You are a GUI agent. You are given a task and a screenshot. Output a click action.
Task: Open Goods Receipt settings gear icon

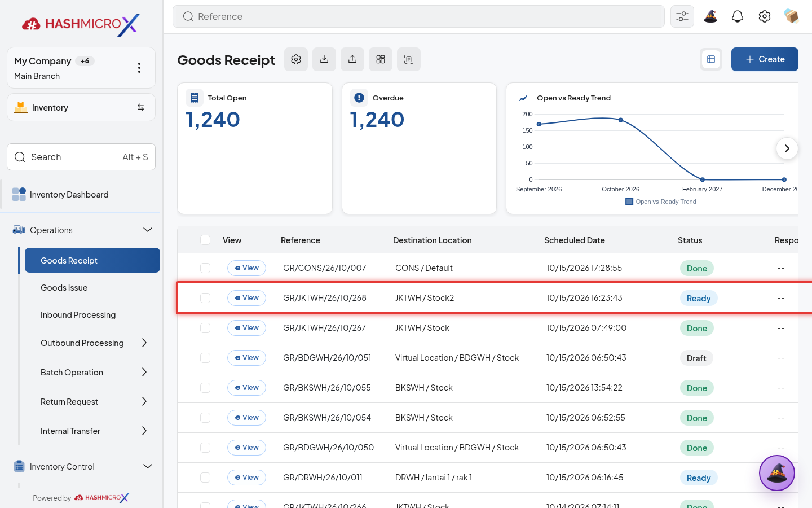point(296,59)
